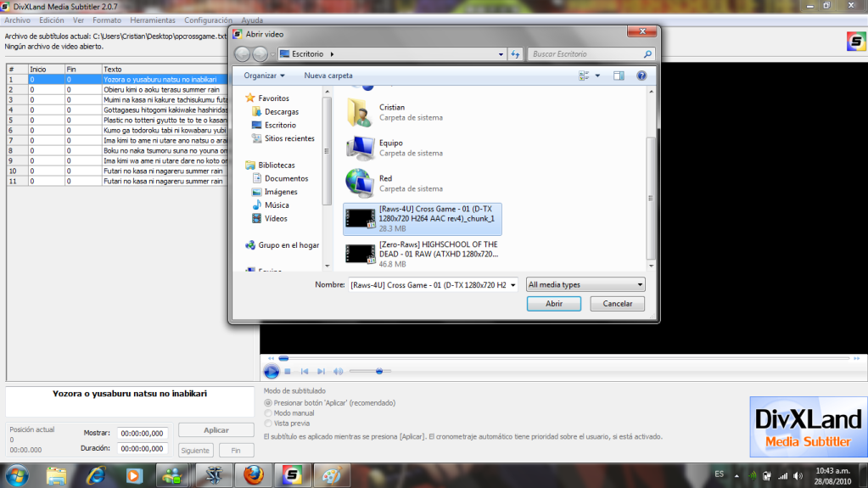Select Presionar botón 'Aplicar' radio option
The width and height of the screenshot is (868, 488).
click(268, 402)
